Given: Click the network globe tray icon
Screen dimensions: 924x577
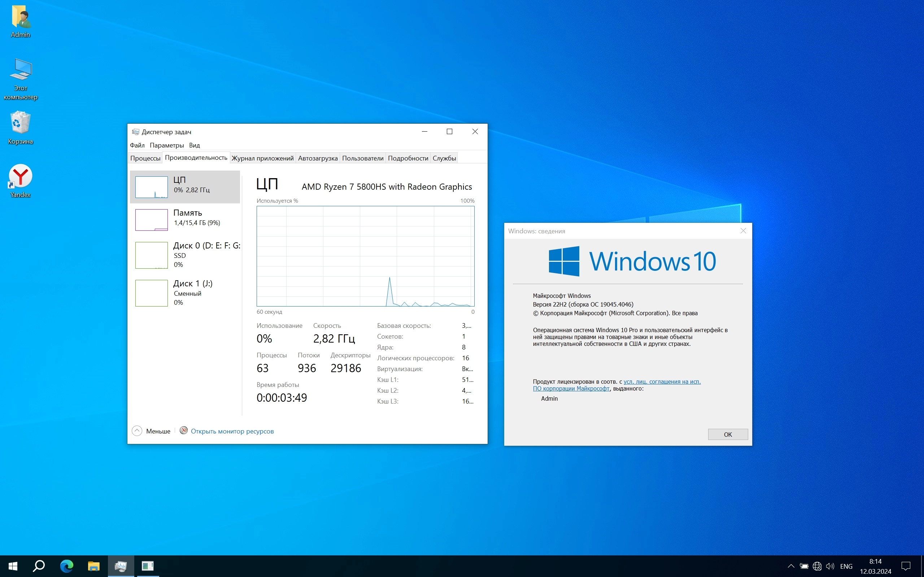Looking at the screenshot, I should 817,566.
